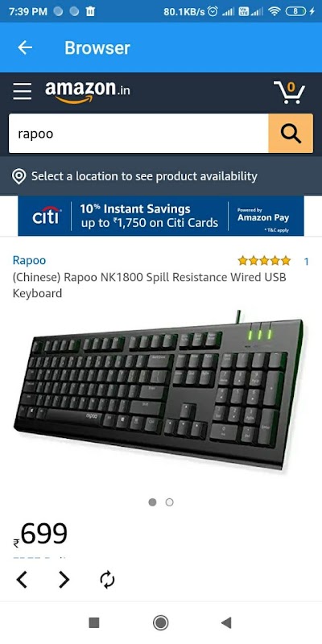Screen dimensions: 322x644
Task: Click the search field containing rapoo
Action: pyautogui.click(x=138, y=134)
